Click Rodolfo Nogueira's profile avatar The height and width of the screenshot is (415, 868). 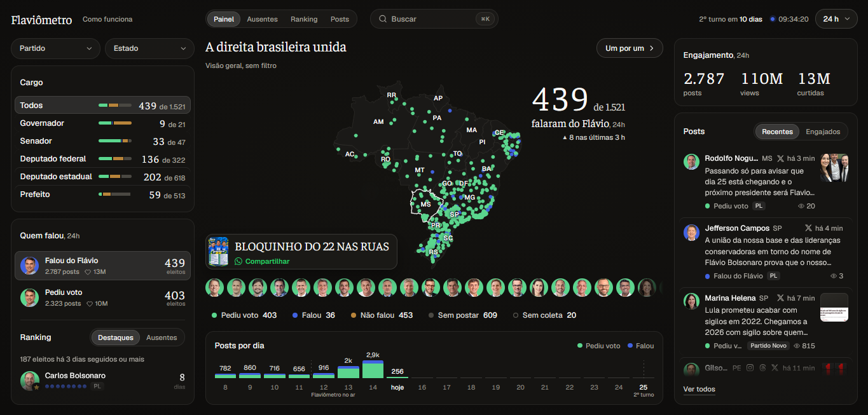coord(692,161)
